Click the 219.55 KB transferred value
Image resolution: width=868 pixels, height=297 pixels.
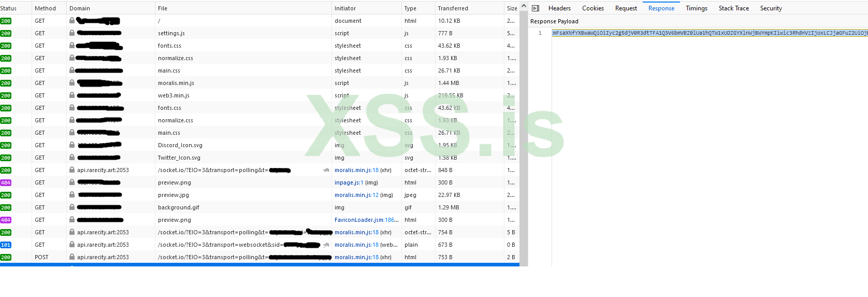tap(451, 95)
